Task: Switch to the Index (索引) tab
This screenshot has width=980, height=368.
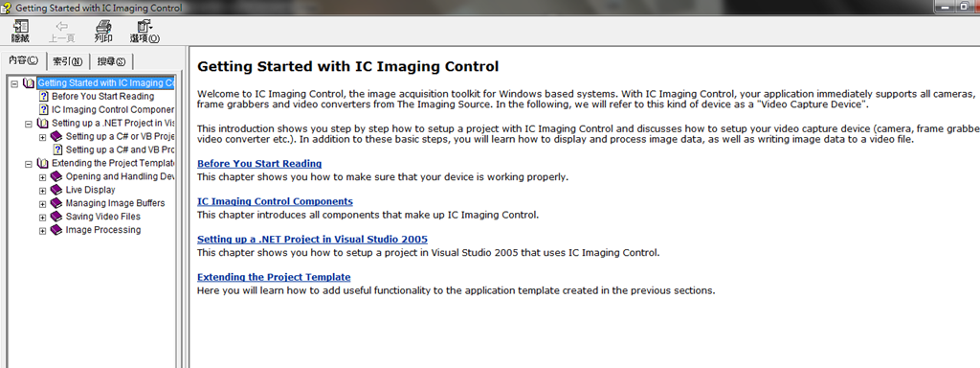Action: click(68, 61)
